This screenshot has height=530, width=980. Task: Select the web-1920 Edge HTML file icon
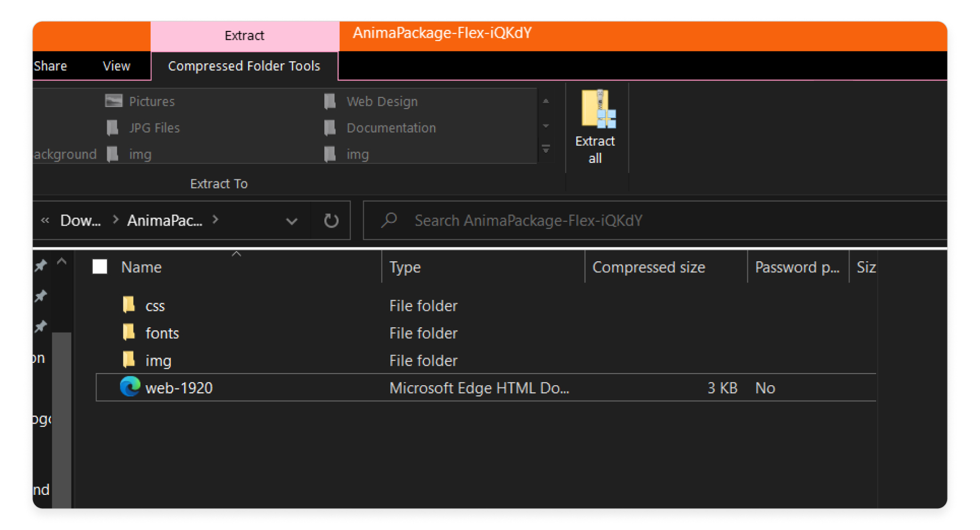[x=130, y=387]
